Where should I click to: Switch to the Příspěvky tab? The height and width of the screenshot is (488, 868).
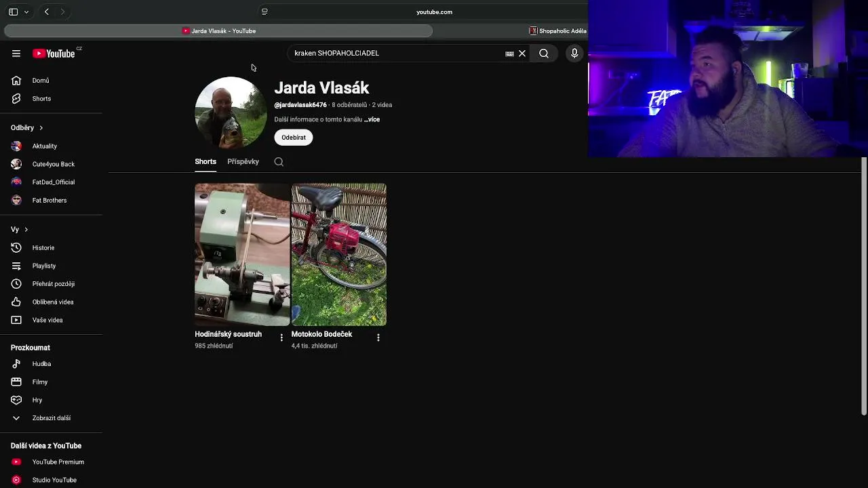[243, 162]
